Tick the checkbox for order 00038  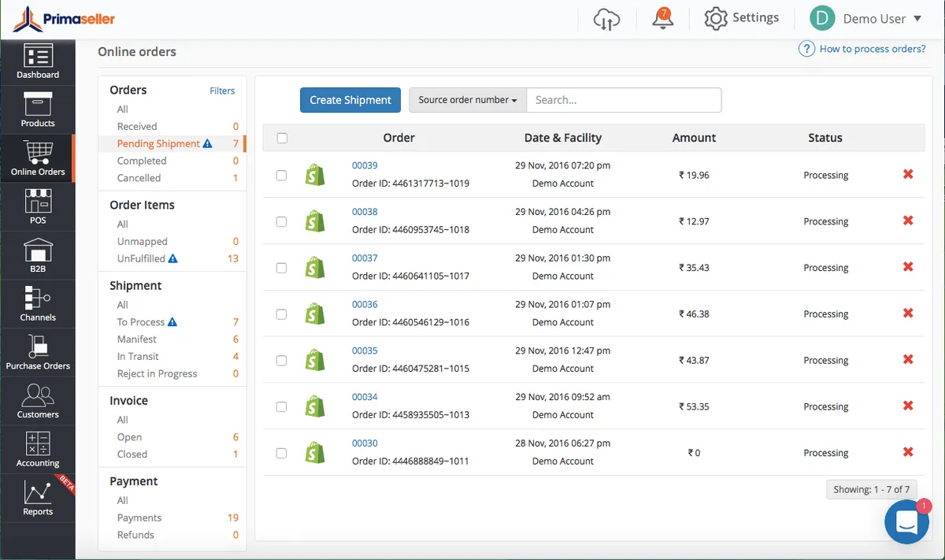(281, 221)
